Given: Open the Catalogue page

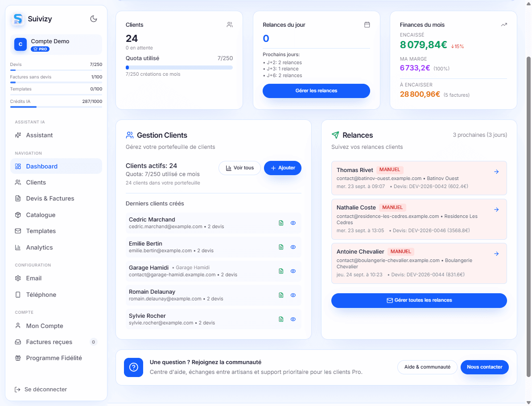Looking at the screenshot, I should (56, 215).
